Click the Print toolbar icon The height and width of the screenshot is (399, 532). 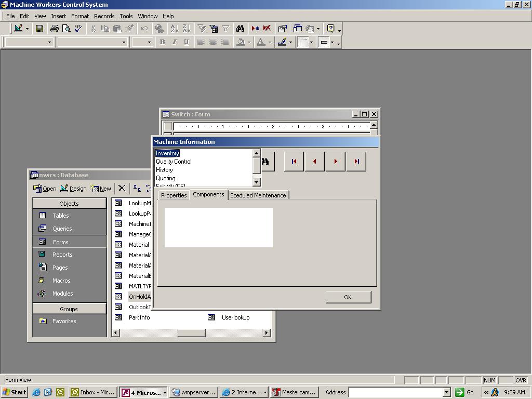(54, 29)
